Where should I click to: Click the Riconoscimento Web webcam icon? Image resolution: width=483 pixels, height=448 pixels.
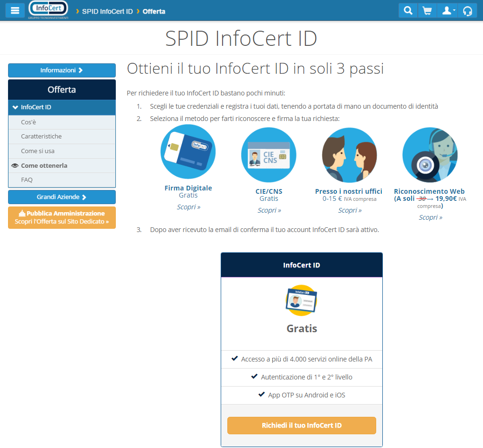430,155
